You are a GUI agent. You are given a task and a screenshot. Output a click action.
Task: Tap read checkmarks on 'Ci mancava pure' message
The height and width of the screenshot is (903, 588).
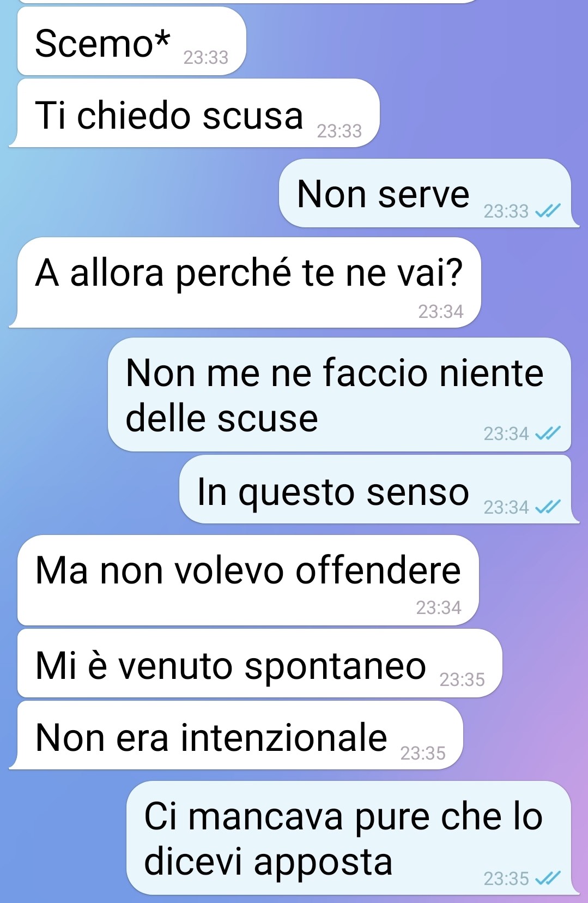coord(548,878)
